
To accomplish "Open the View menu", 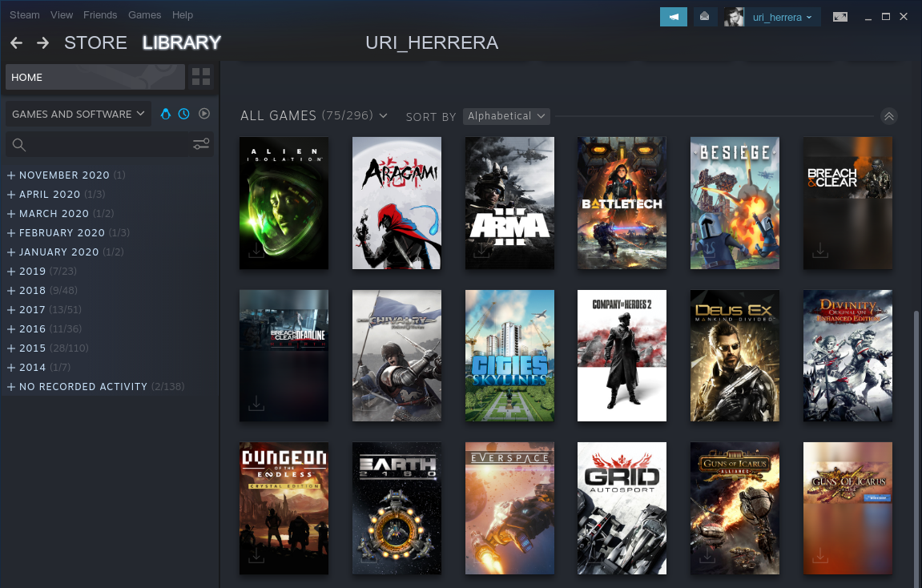I will pyautogui.click(x=62, y=14).
